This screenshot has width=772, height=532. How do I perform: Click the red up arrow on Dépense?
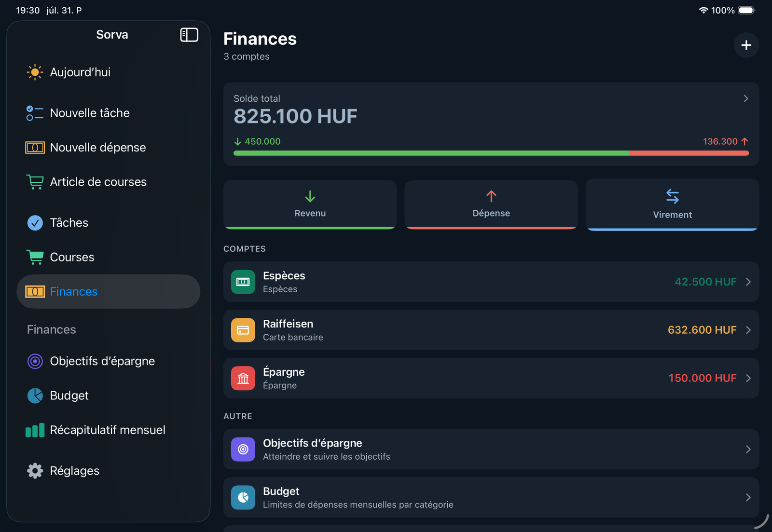click(491, 196)
